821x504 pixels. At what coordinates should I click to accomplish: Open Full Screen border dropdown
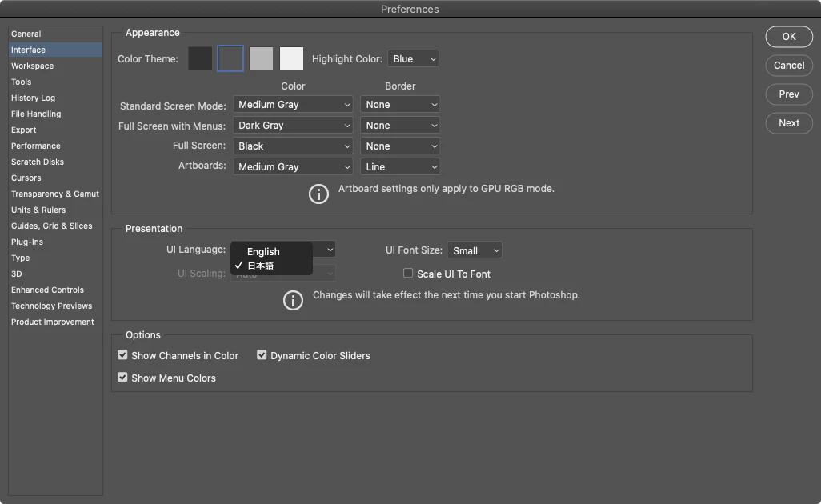click(400, 146)
